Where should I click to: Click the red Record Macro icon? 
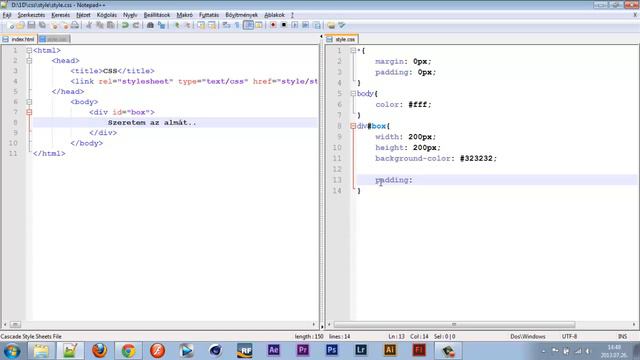[x=273, y=25]
